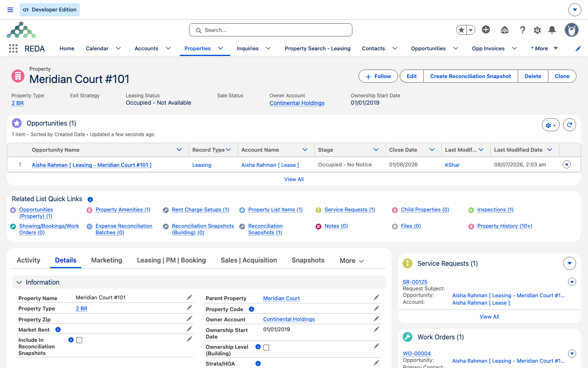Click the Favorites star icon
Image resolution: width=588 pixels, height=368 pixels.
[x=461, y=30]
